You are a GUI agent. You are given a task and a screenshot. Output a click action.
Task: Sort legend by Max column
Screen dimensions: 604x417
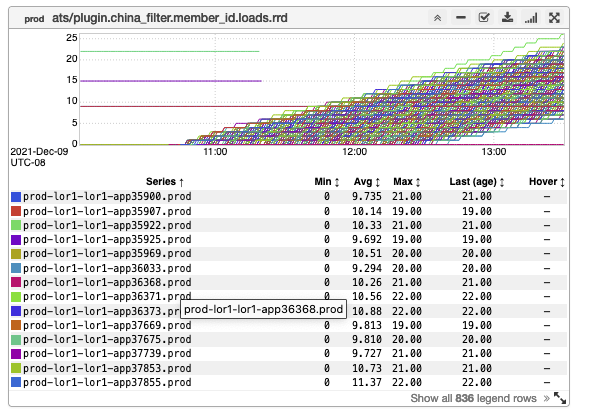coord(408,182)
